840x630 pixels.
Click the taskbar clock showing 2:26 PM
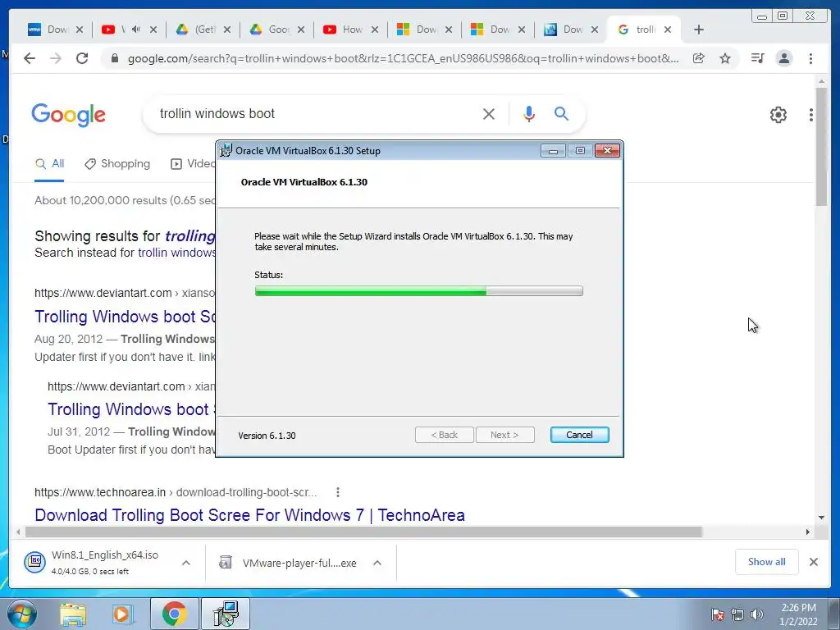click(x=798, y=614)
